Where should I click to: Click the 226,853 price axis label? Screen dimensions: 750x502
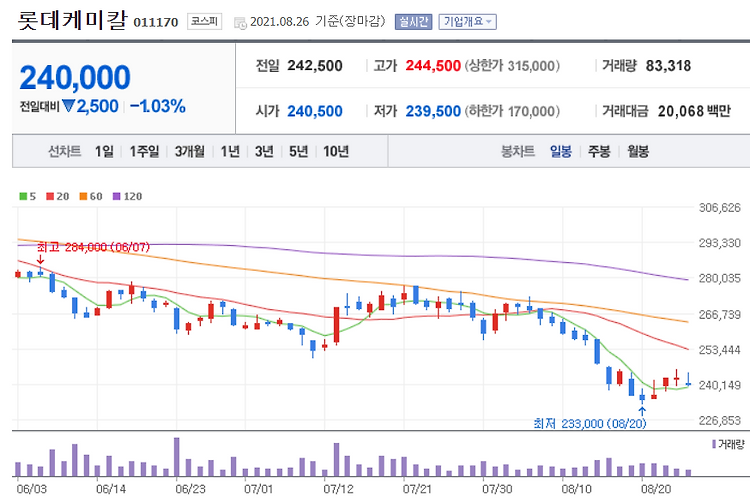click(x=719, y=420)
